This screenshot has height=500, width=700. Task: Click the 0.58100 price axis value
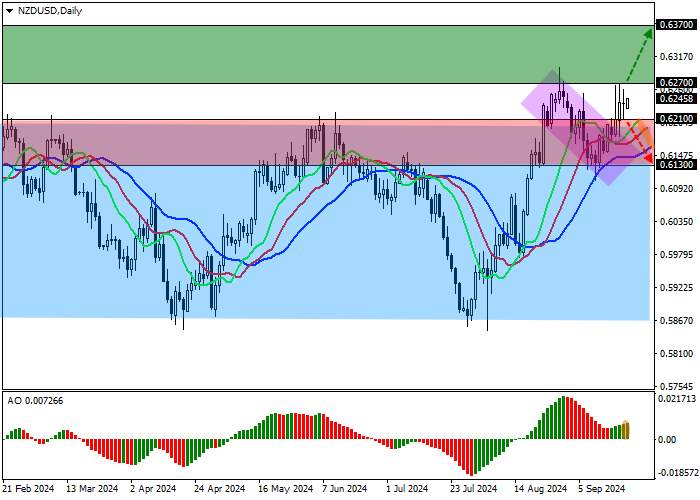(676, 353)
